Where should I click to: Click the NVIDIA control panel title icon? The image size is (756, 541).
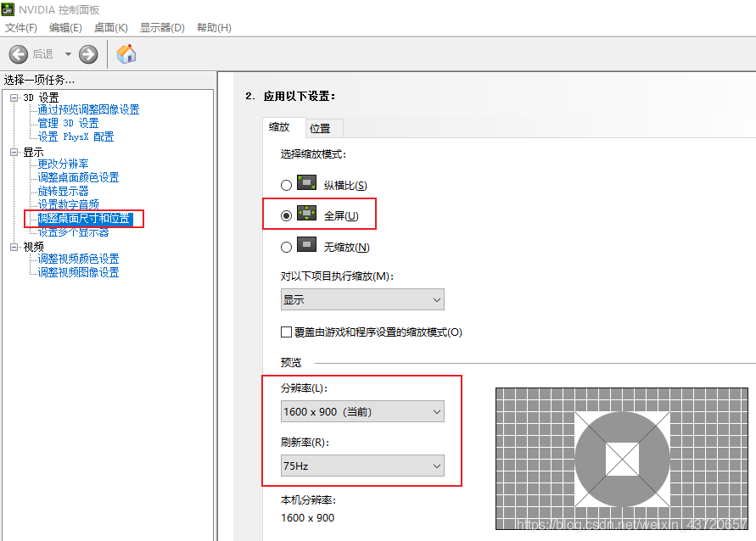(8, 8)
